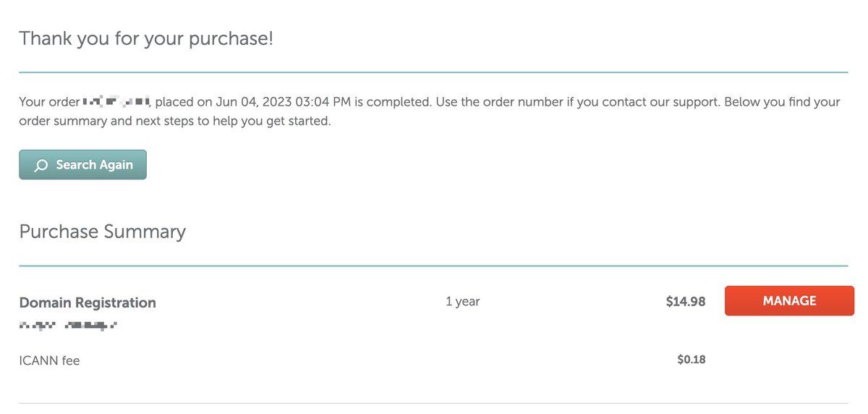Click the Search Again button label
This screenshot has height=414, width=868.
tap(95, 164)
